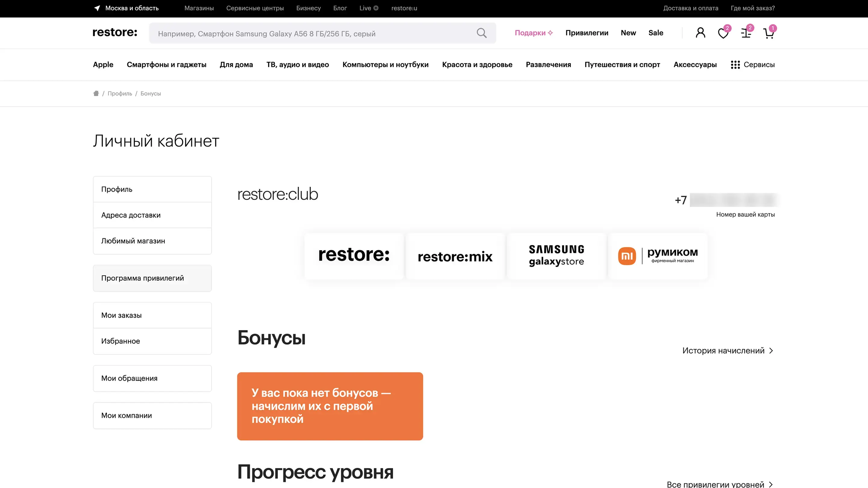This screenshot has width=868, height=488.
Task: Select Мои заказы in sidebar
Action: pos(152,315)
